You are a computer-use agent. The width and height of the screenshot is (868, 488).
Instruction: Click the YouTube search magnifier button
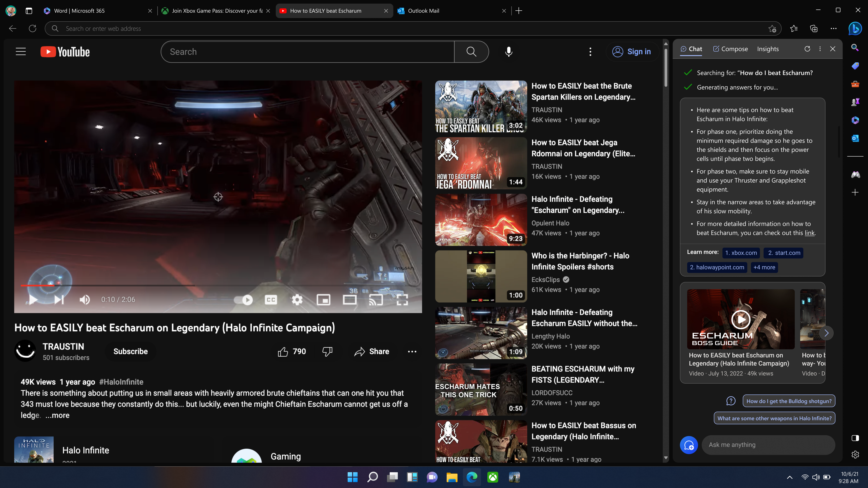click(x=471, y=52)
